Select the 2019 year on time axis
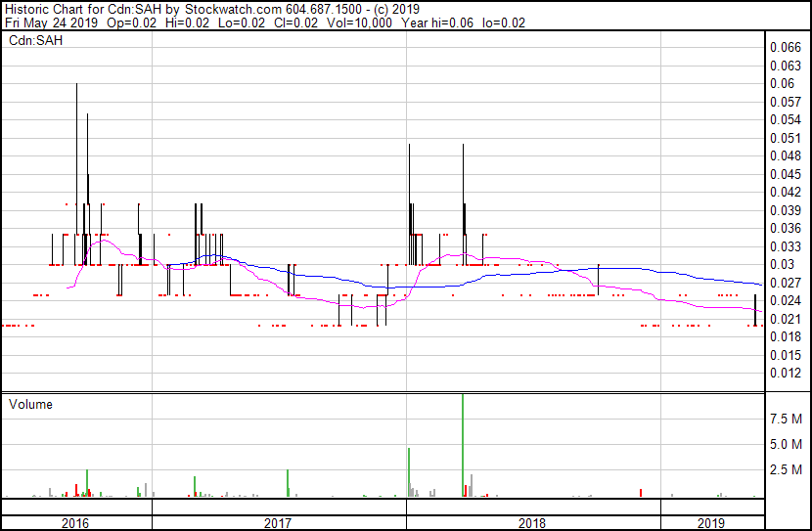The width and height of the screenshot is (812, 531). 710,523
